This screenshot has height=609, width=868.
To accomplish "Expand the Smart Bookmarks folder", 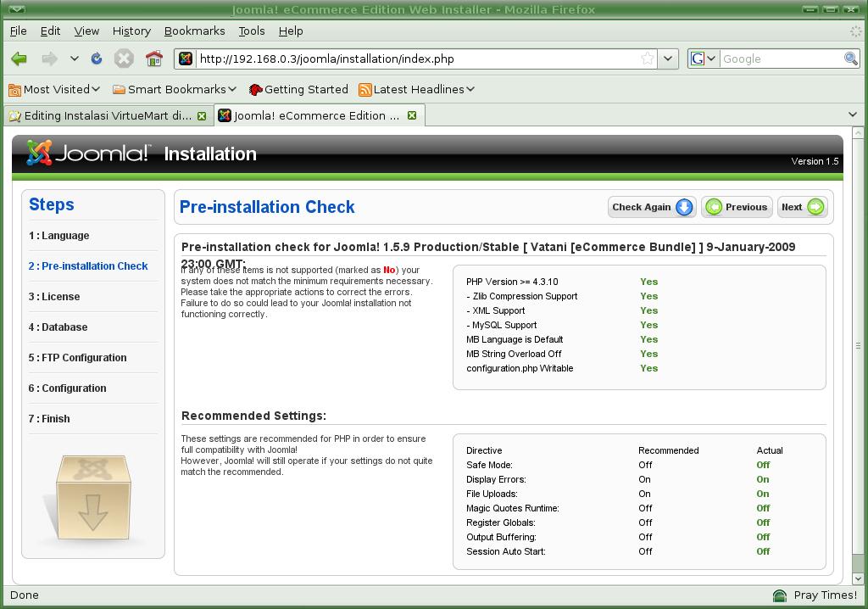I will (175, 89).
